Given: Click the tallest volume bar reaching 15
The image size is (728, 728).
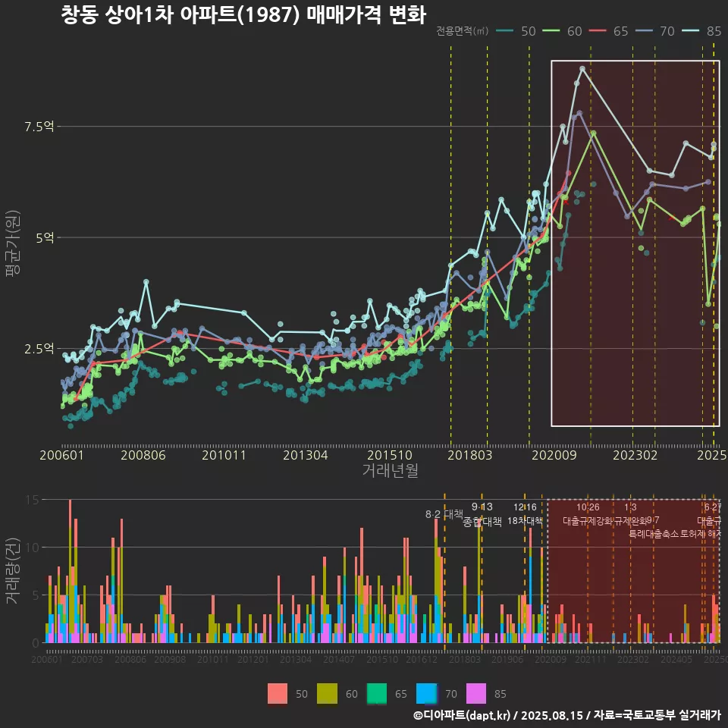Looking at the screenshot, I should pyautogui.click(x=70, y=571).
